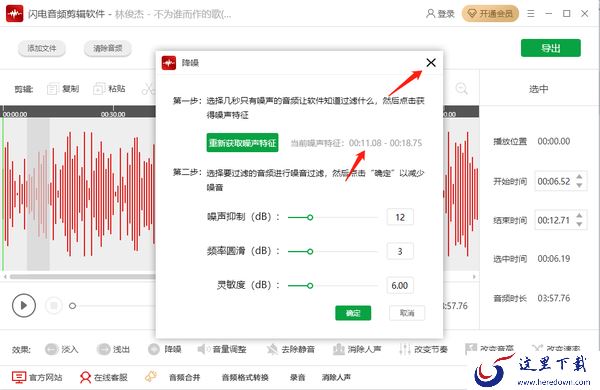Click the magnifier zoom icon above waveform
600x390 pixels.
462,89
